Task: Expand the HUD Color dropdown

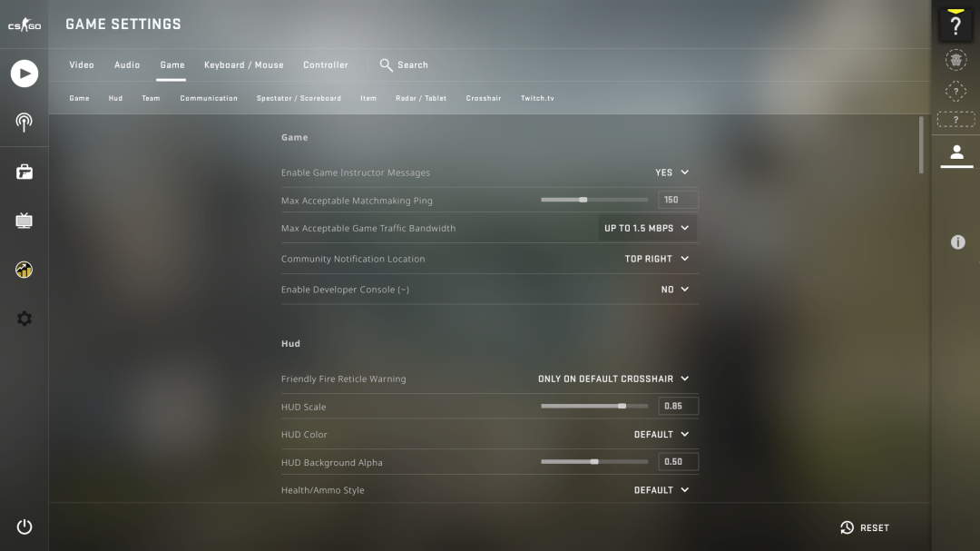Action: click(x=661, y=435)
